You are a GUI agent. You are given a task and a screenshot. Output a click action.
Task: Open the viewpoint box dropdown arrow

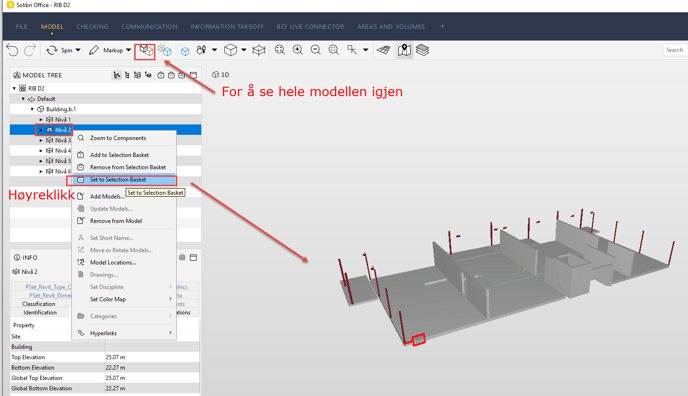coord(244,50)
